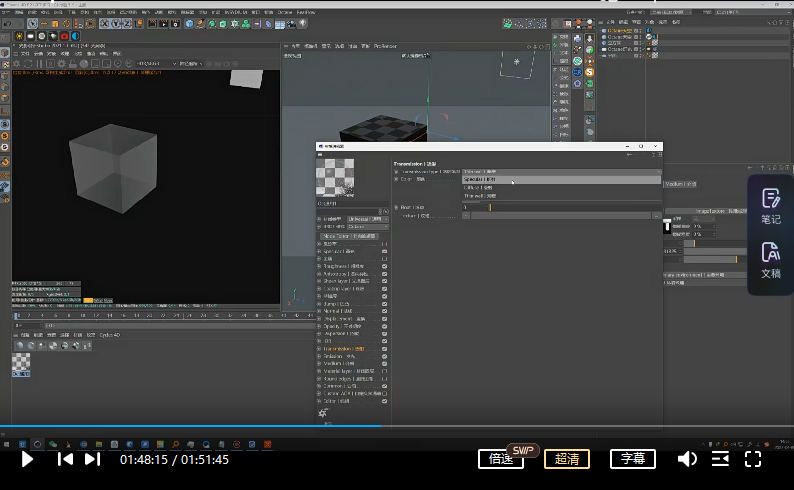
Task: Open the playlist icon in player
Action: click(720, 459)
